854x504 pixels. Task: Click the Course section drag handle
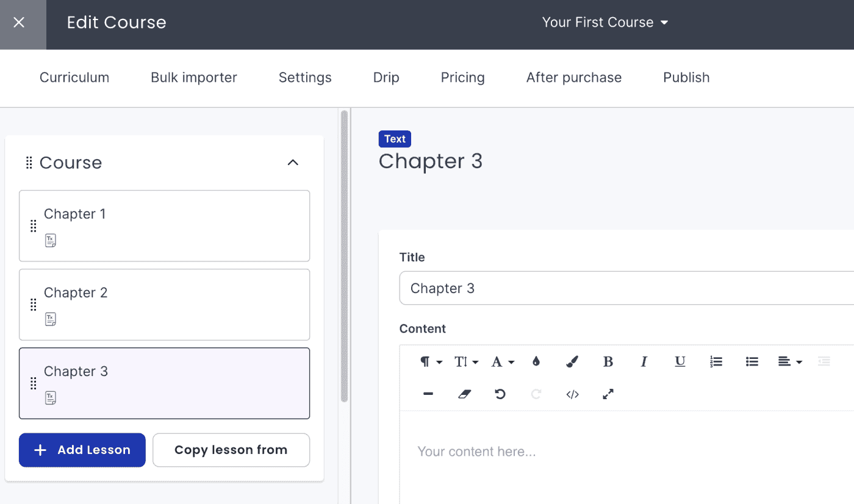click(x=29, y=163)
